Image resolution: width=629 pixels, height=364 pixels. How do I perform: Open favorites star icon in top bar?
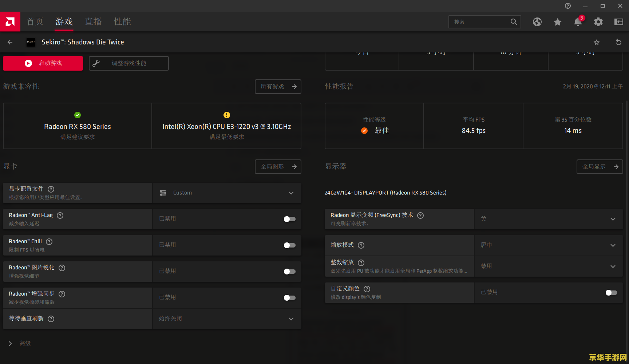click(x=558, y=22)
